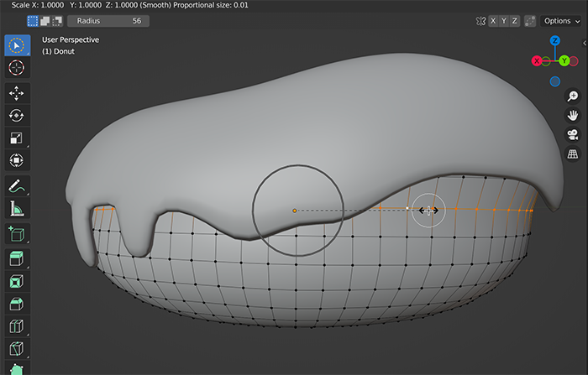Image resolution: width=588 pixels, height=375 pixels.
Task: Snap view to red X axis
Action: pos(537,61)
